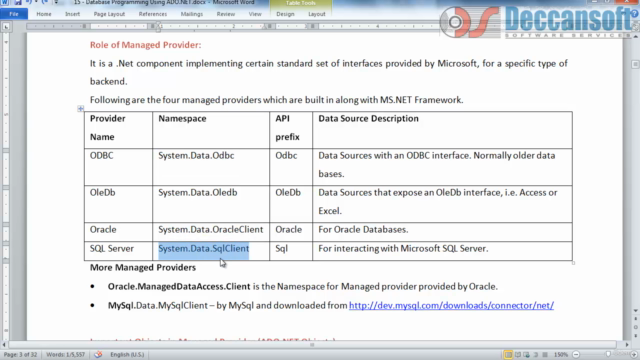
Task: Switch to Web Layout view
Action: point(527,354)
